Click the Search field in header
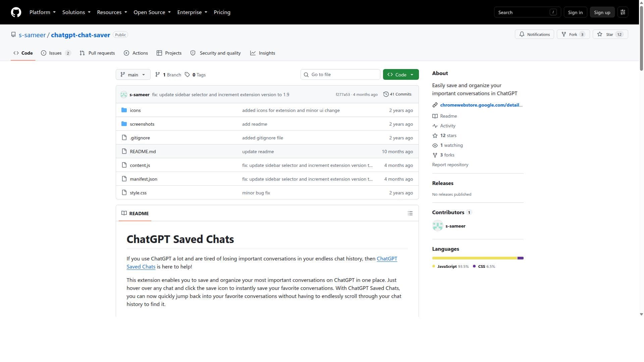644x362 pixels. [x=527, y=12]
